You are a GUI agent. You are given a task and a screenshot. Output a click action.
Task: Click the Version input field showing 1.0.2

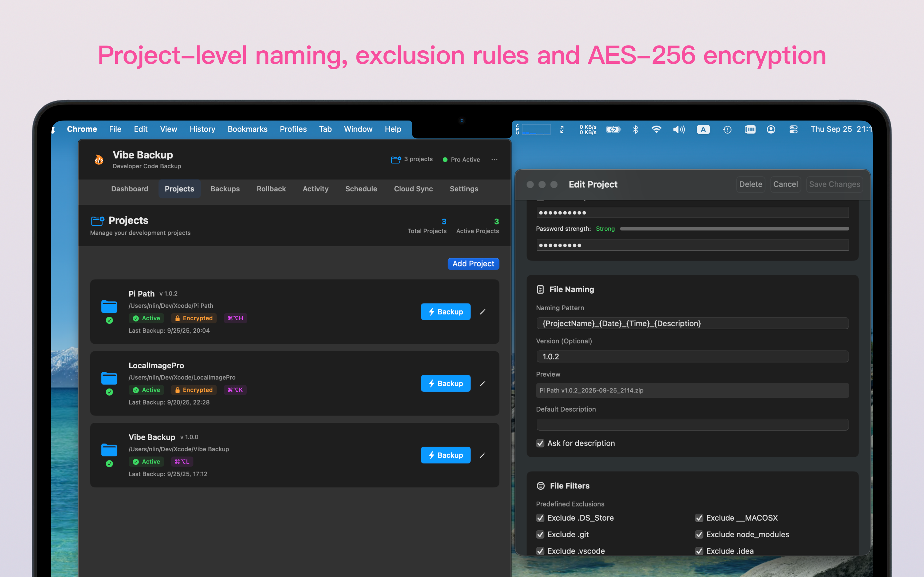click(692, 356)
